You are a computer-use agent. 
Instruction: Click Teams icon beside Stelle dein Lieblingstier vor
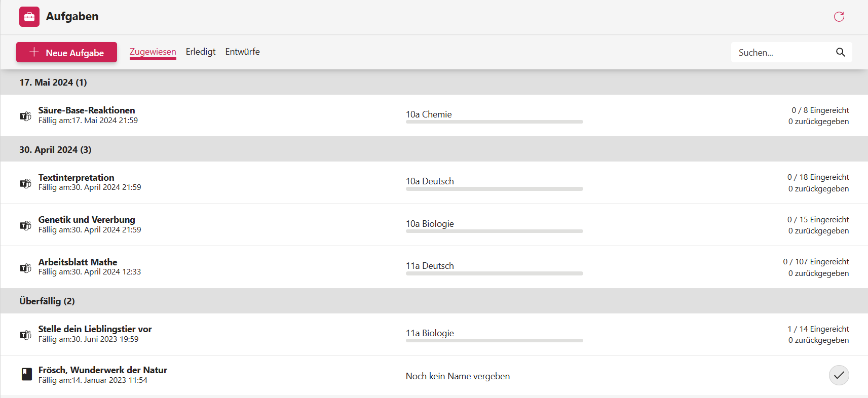25,335
